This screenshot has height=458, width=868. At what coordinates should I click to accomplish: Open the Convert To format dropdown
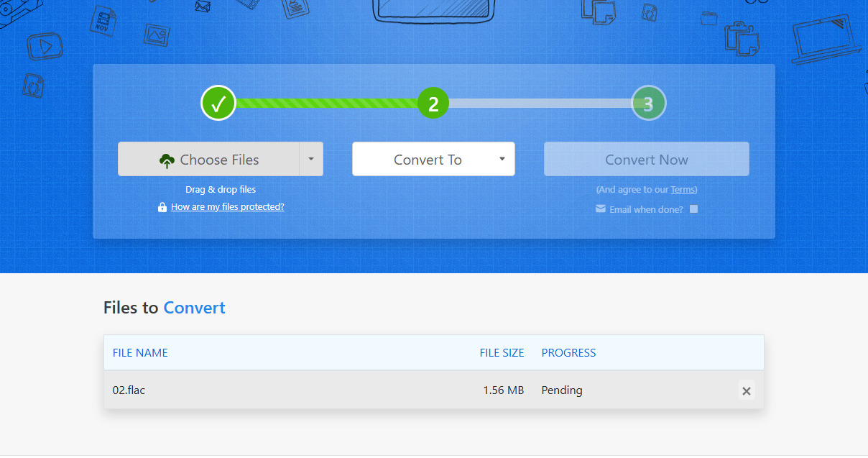point(433,159)
